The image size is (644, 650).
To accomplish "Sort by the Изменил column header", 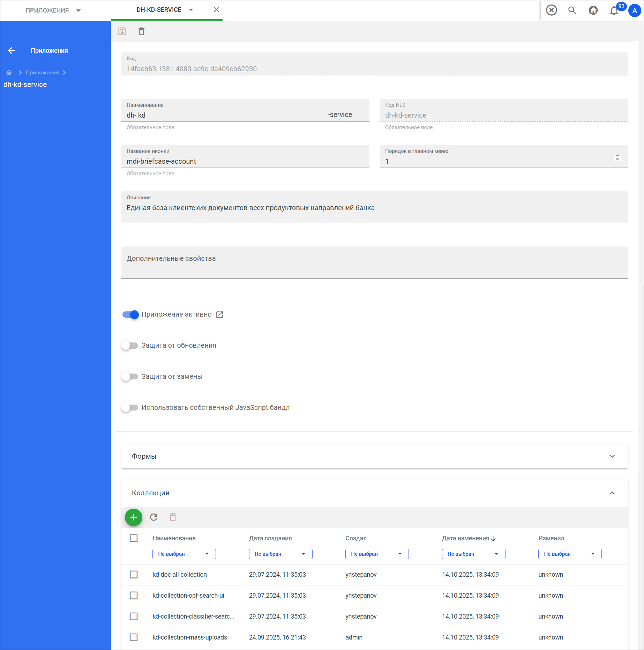I will pyautogui.click(x=551, y=538).
